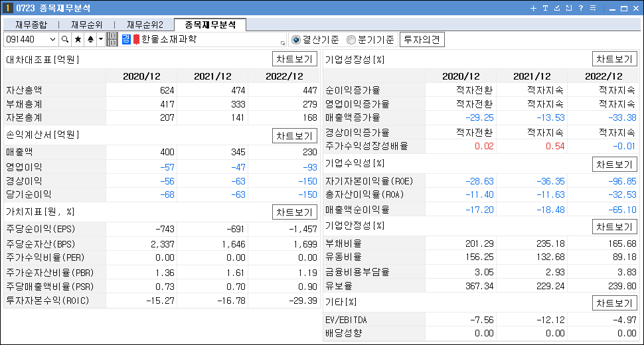The height and width of the screenshot is (345, 644).
Task: Click 부채비율 value 201.29
Action: [479, 243]
